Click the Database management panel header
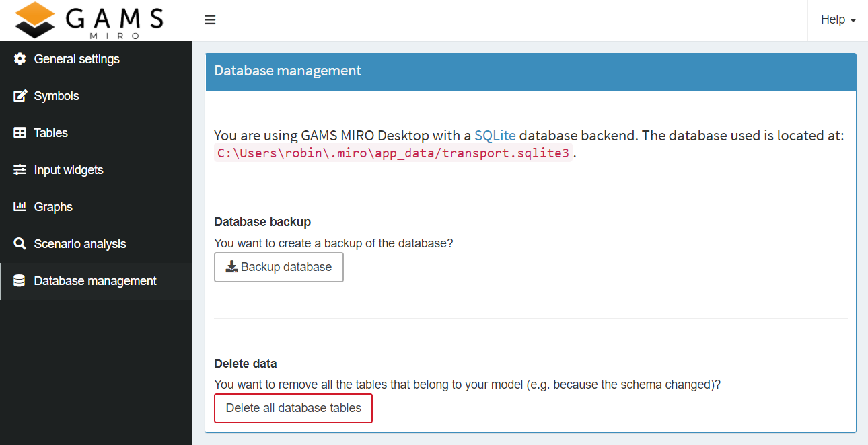868x445 pixels. pyautogui.click(x=287, y=70)
